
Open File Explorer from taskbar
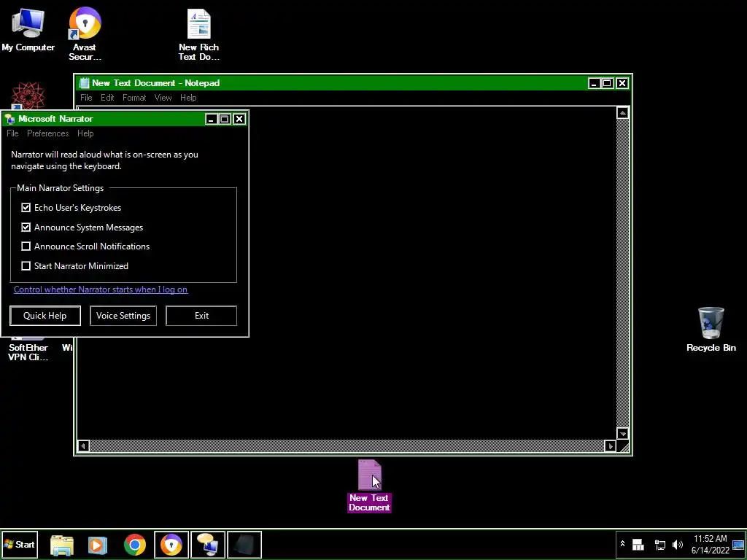[x=62, y=545]
